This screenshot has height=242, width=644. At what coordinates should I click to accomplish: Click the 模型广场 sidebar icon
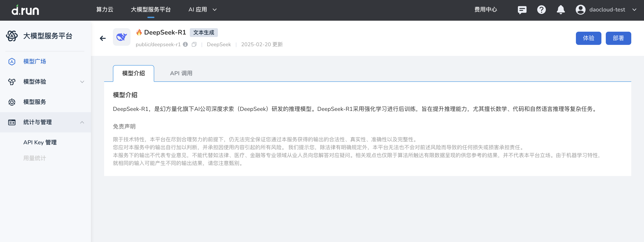(12, 61)
